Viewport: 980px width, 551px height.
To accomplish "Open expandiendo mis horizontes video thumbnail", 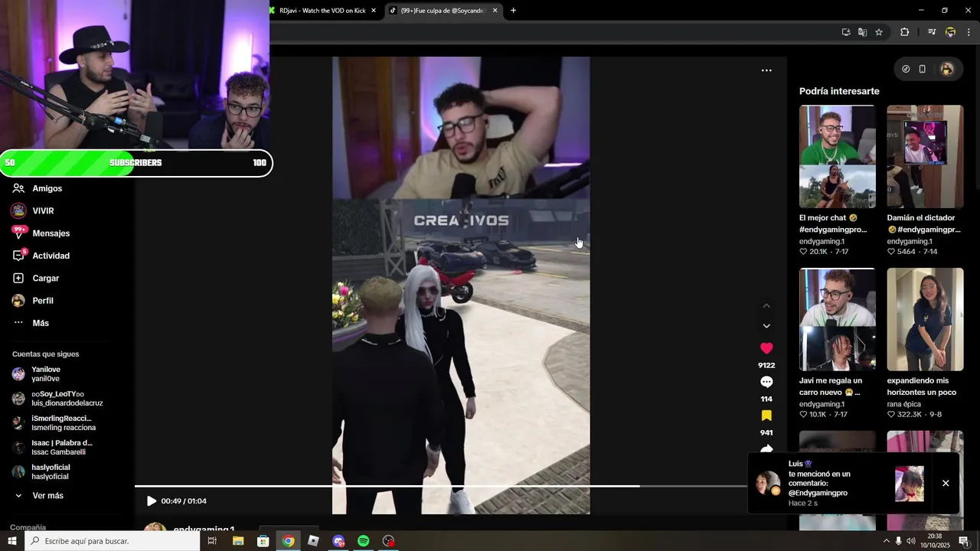I will (x=925, y=319).
